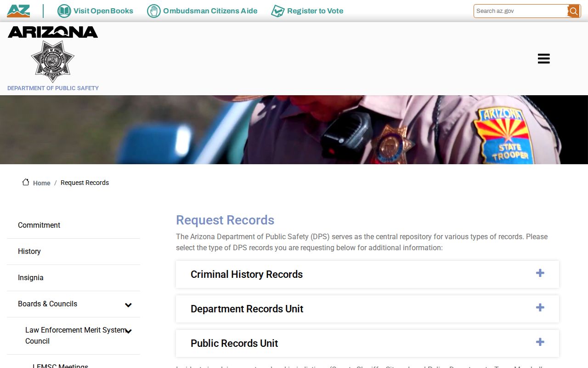
Task: Expand Department Records Unit plus icon
Action: click(540, 307)
